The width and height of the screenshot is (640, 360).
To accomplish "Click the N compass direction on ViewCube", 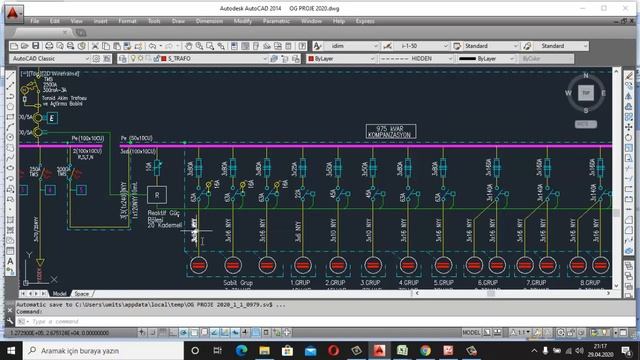I will (x=586, y=76).
